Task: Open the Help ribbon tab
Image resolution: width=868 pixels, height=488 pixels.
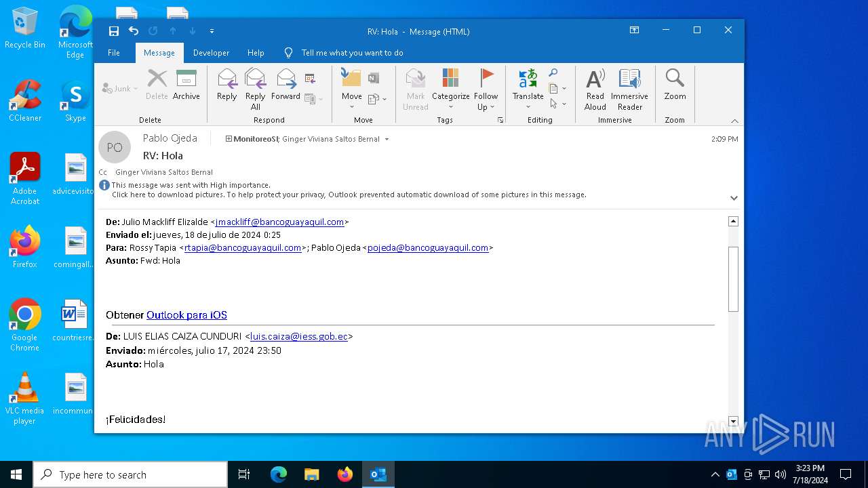Action: (256, 53)
